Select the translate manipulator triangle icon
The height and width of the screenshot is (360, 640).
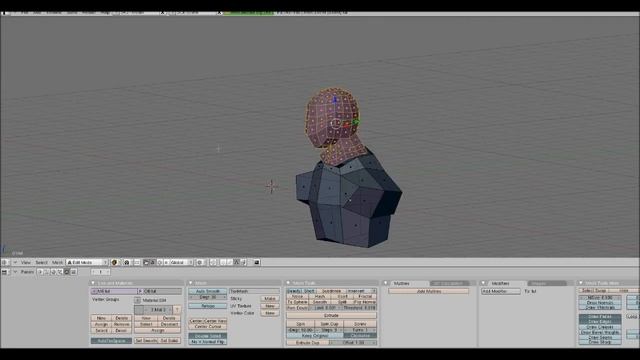click(152, 262)
